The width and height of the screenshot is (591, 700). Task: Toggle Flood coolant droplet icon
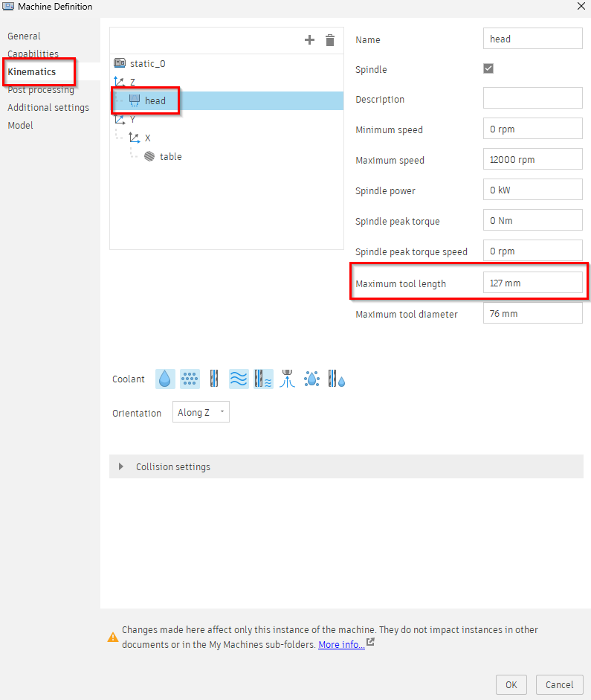point(165,379)
